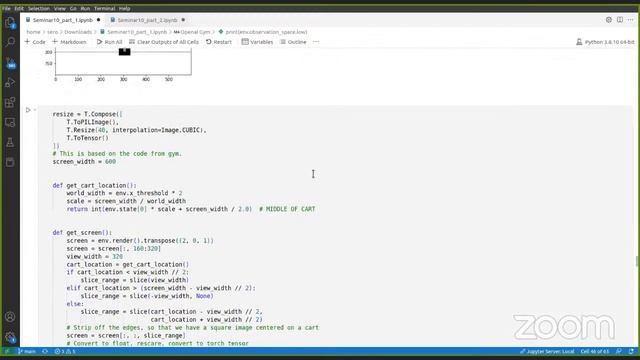Open errors and warnings count in status bar

pyautogui.click(x=65, y=351)
